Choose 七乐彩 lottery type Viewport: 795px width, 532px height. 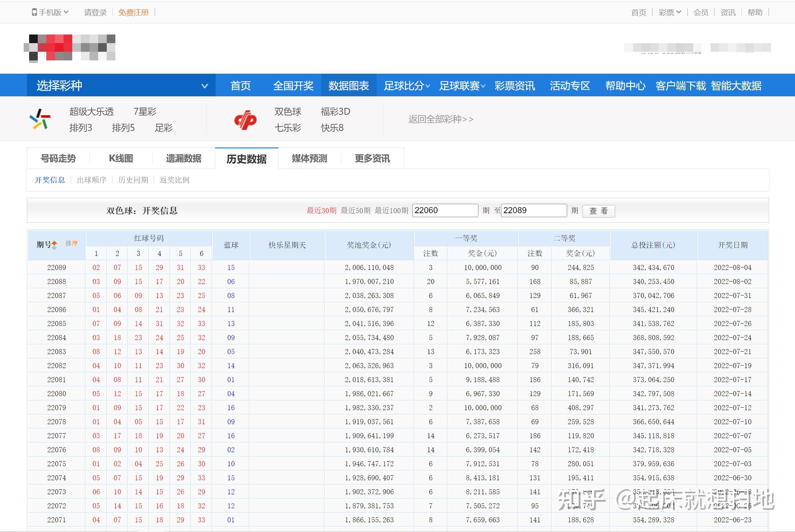tap(288, 128)
